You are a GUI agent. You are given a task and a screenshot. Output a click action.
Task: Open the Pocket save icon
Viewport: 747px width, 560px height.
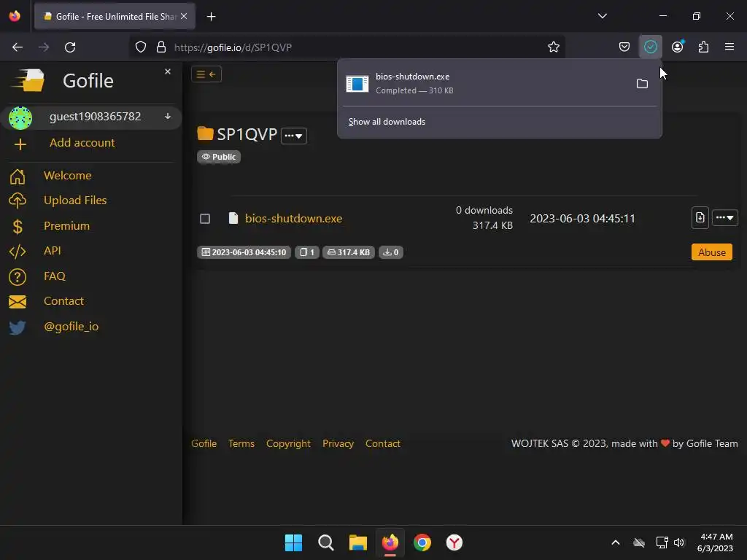pyautogui.click(x=624, y=47)
